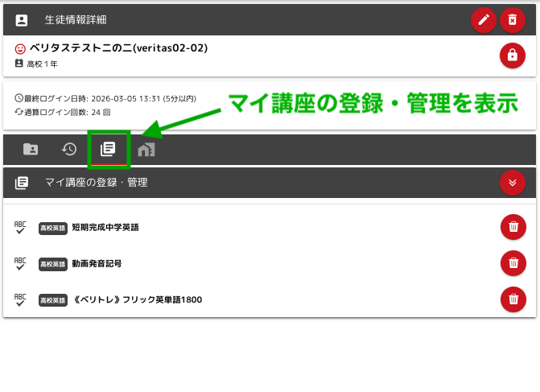This screenshot has width=540, height=392.
Task: Click the library icon in マイ講座 header
Action: pyautogui.click(x=22, y=183)
